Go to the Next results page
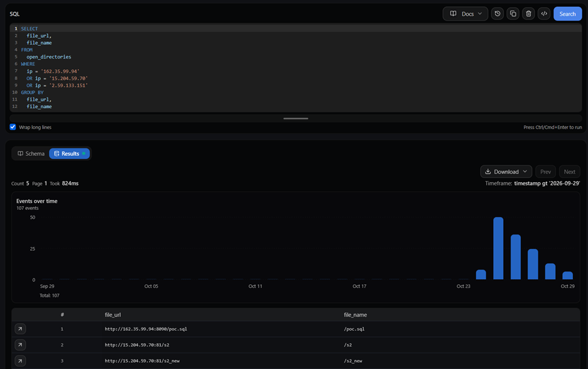The image size is (588, 369). (570, 172)
